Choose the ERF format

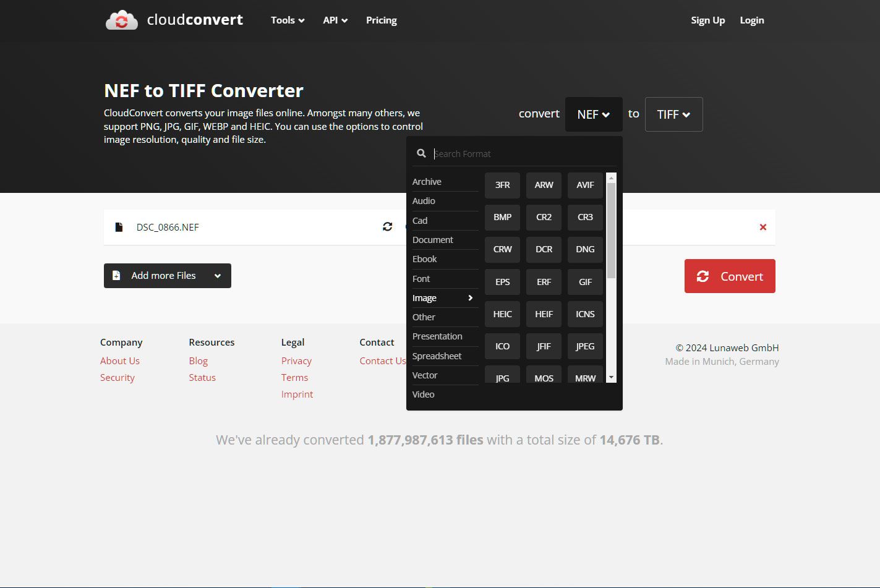[544, 282]
